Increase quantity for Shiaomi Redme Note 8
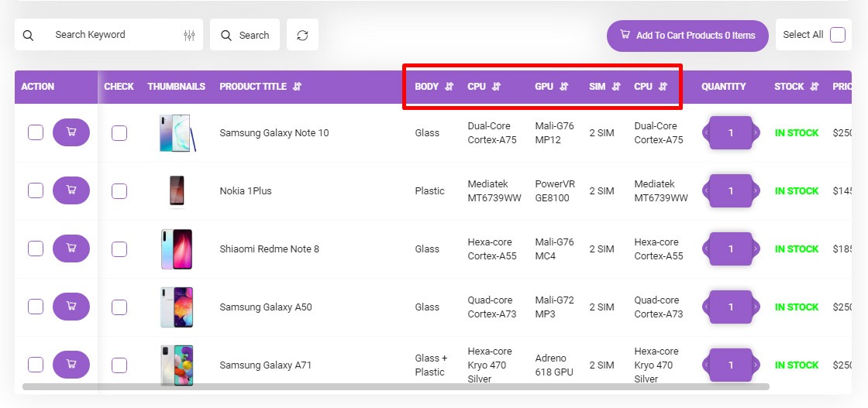 [755, 249]
